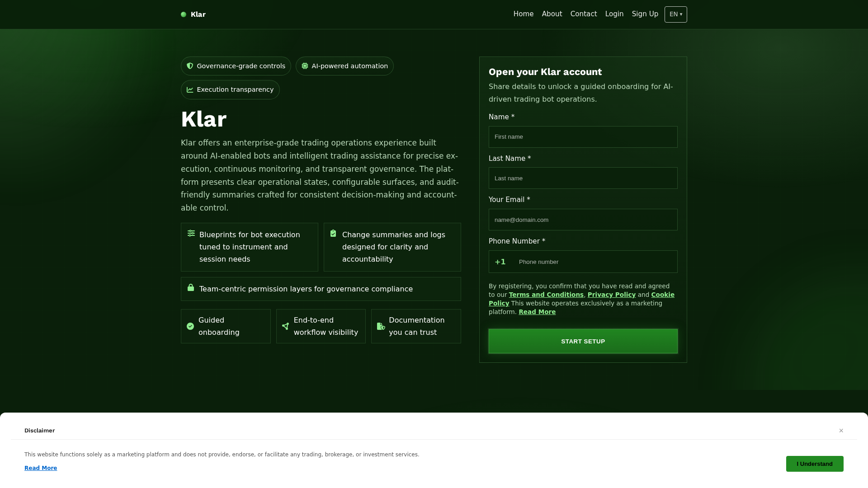Click the AI-powered automation pill

click(344, 66)
